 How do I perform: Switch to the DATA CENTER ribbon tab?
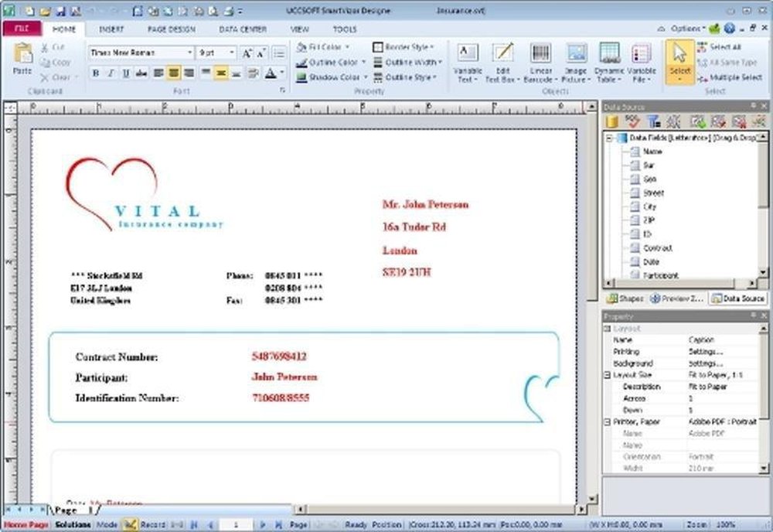243,29
